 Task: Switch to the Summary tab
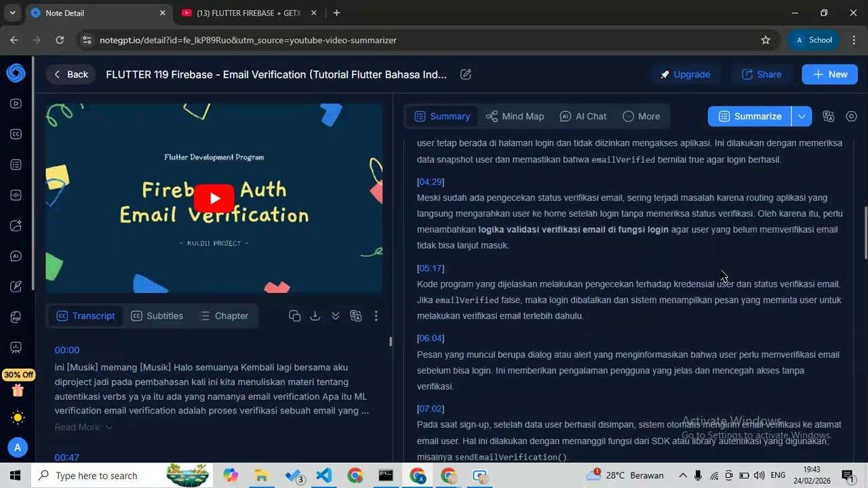click(x=442, y=117)
